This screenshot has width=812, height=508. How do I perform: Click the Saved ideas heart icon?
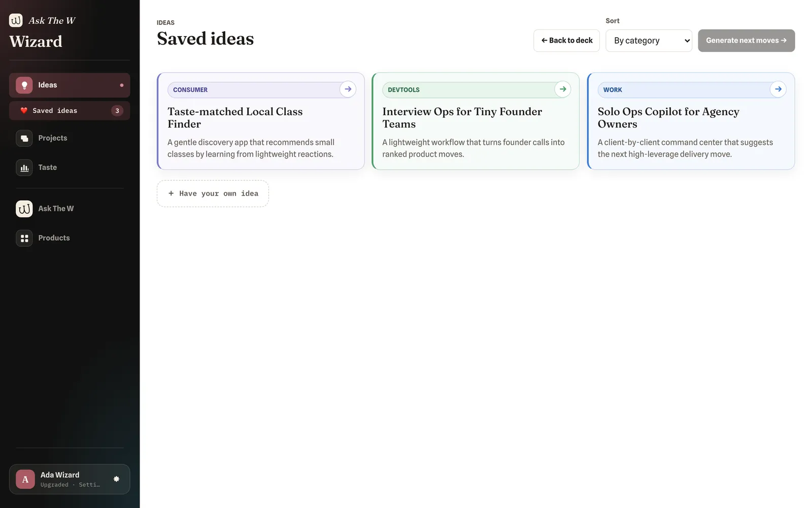point(24,111)
